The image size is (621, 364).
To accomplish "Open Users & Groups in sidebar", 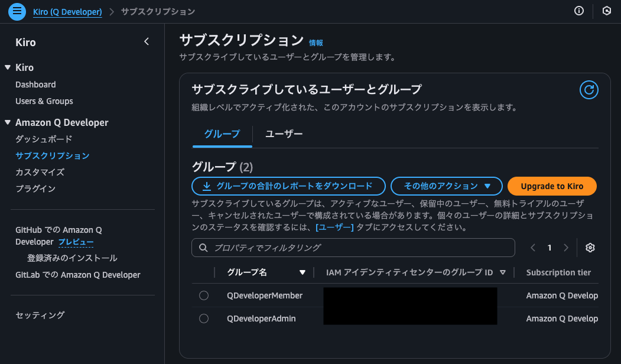I will point(44,101).
